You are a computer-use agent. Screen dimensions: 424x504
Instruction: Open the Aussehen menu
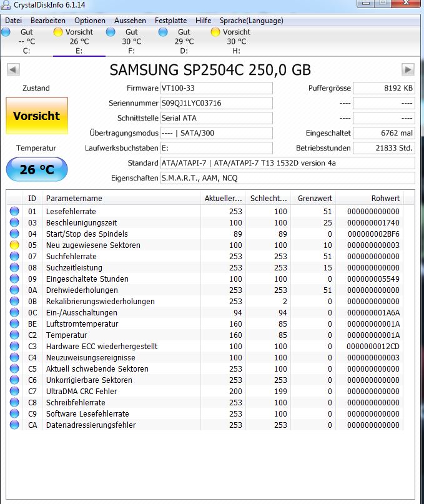point(130,21)
